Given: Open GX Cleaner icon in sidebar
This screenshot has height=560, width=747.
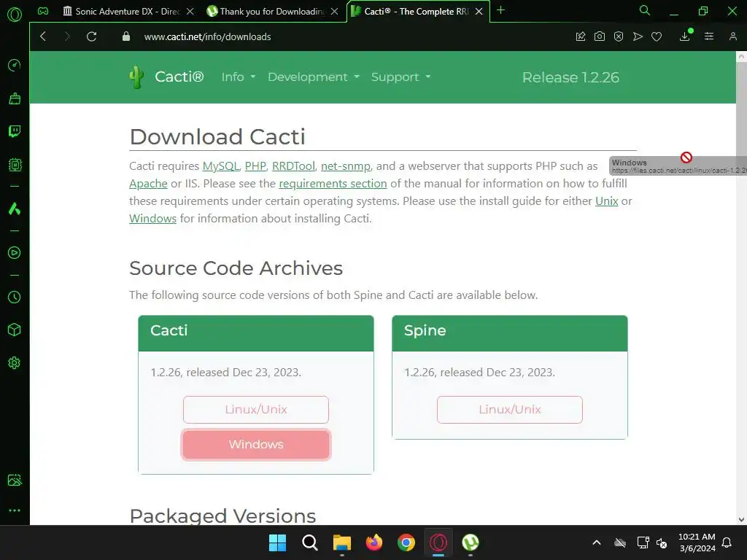Looking at the screenshot, I should [15, 98].
